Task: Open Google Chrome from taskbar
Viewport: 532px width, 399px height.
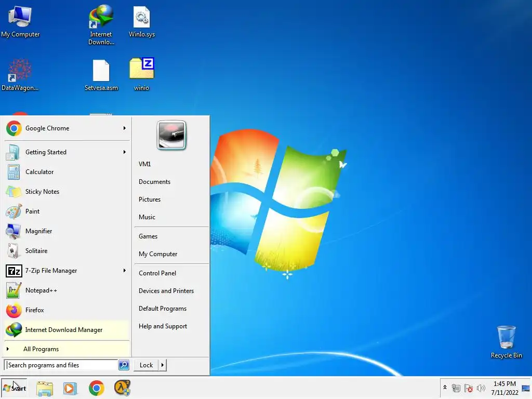Action: click(96, 388)
